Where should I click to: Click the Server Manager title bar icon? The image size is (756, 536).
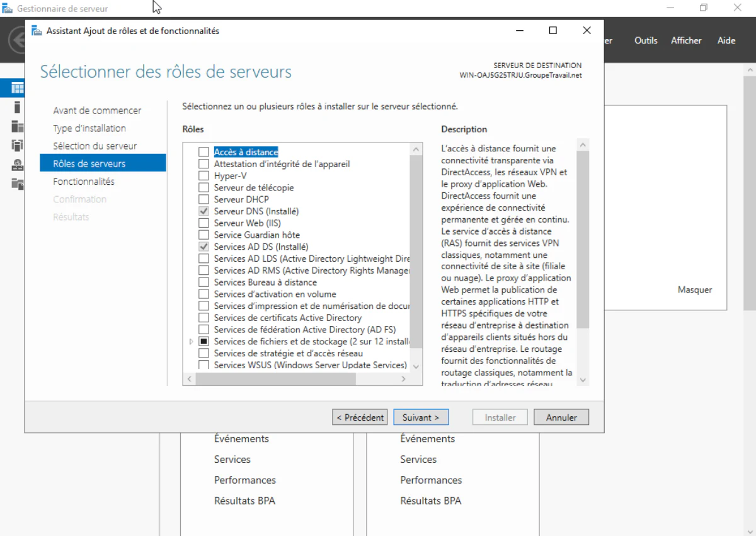[x=8, y=8]
